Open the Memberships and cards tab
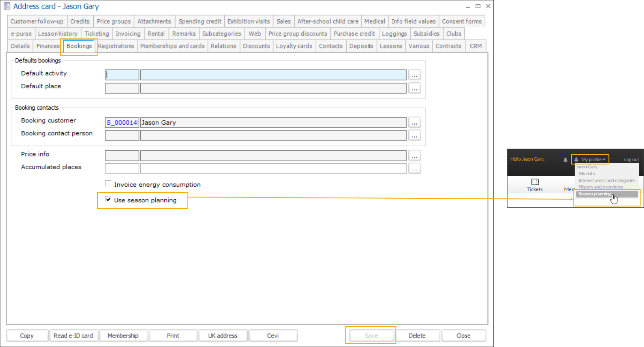 172,46
